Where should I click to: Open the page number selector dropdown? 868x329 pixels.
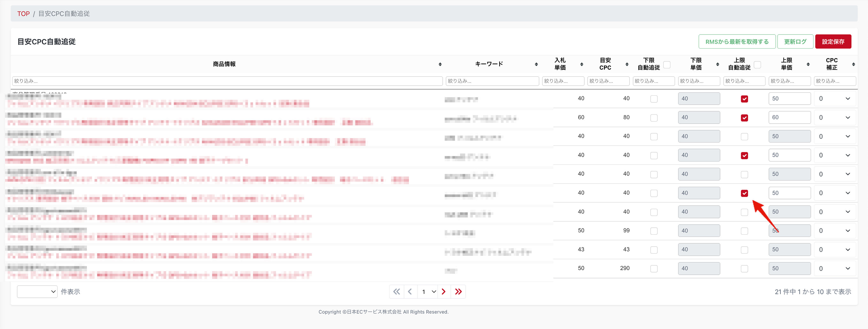(x=428, y=292)
